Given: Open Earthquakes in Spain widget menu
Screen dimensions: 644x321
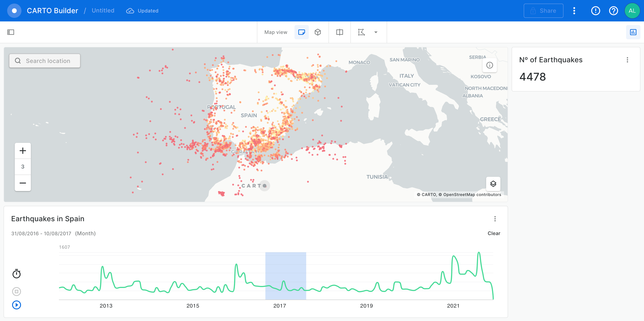Looking at the screenshot, I should [495, 219].
